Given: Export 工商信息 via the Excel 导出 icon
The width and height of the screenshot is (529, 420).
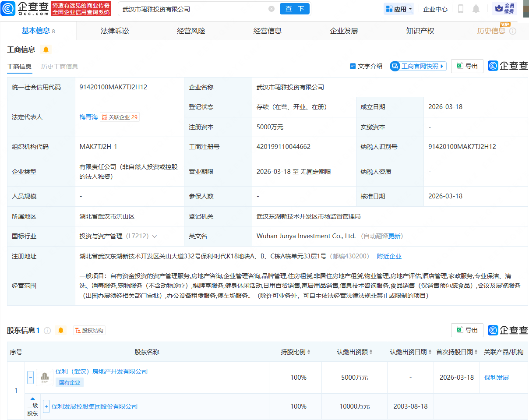Looking at the screenshot, I should [460, 66].
